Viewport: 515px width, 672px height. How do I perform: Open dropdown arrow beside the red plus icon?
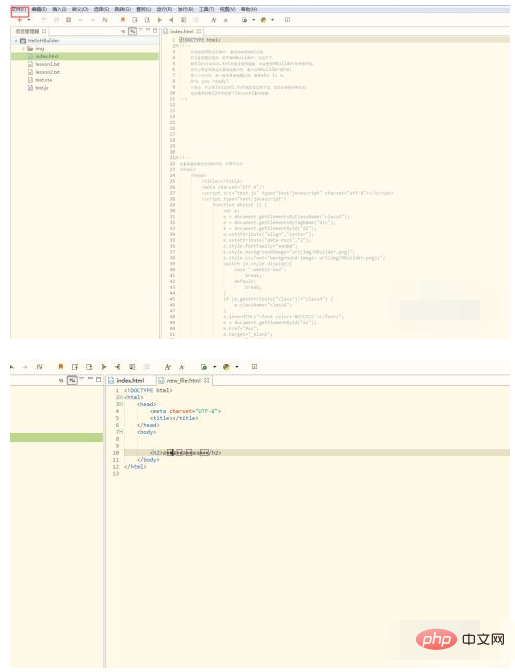click(x=29, y=20)
